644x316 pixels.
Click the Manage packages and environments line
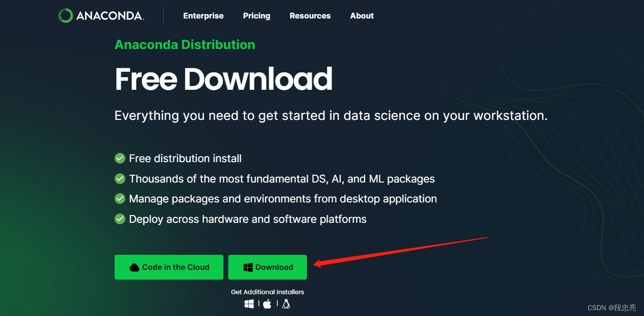tap(283, 199)
